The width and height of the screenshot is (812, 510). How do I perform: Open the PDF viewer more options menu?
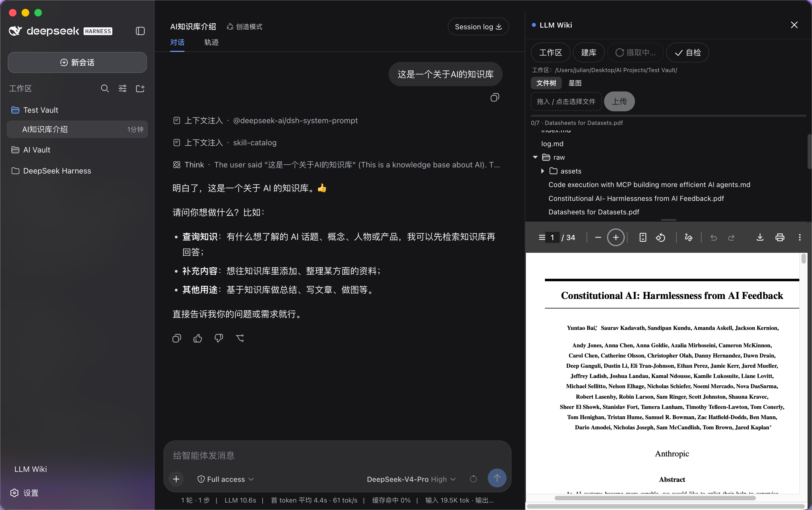click(x=800, y=238)
